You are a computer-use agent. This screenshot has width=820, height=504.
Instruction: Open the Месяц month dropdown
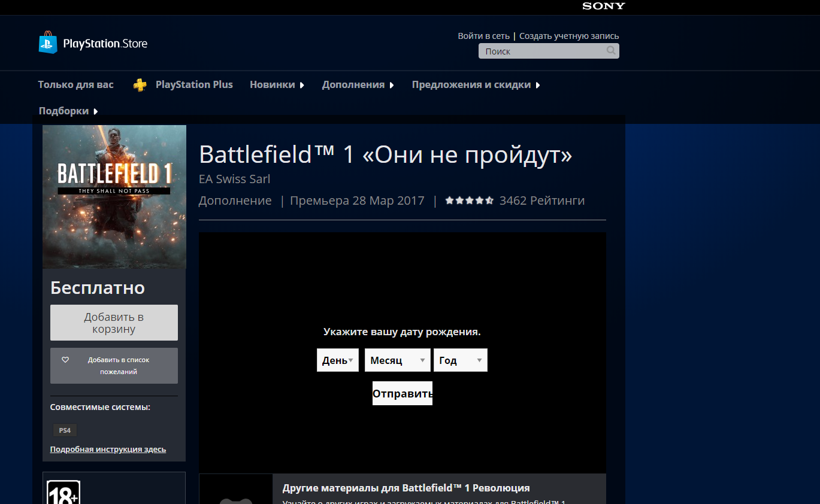coord(398,360)
